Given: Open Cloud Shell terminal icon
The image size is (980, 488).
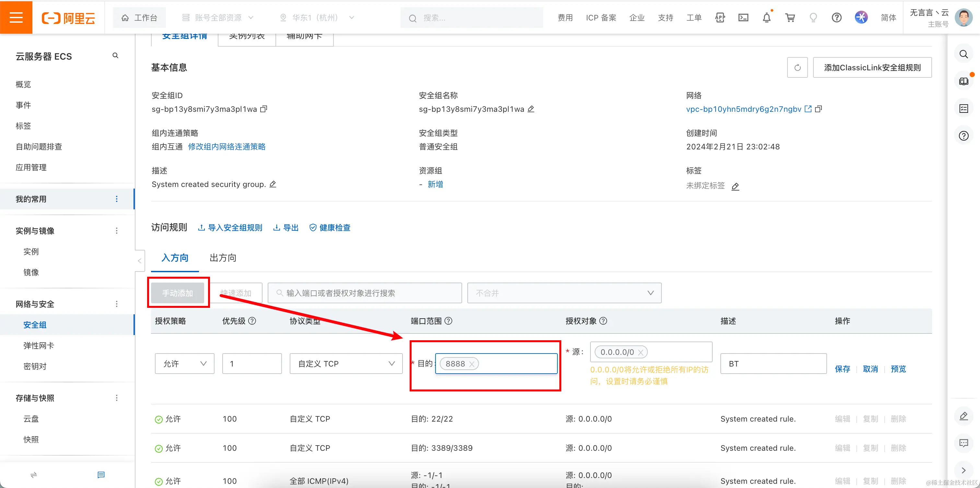Looking at the screenshot, I should pyautogui.click(x=743, y=17).
